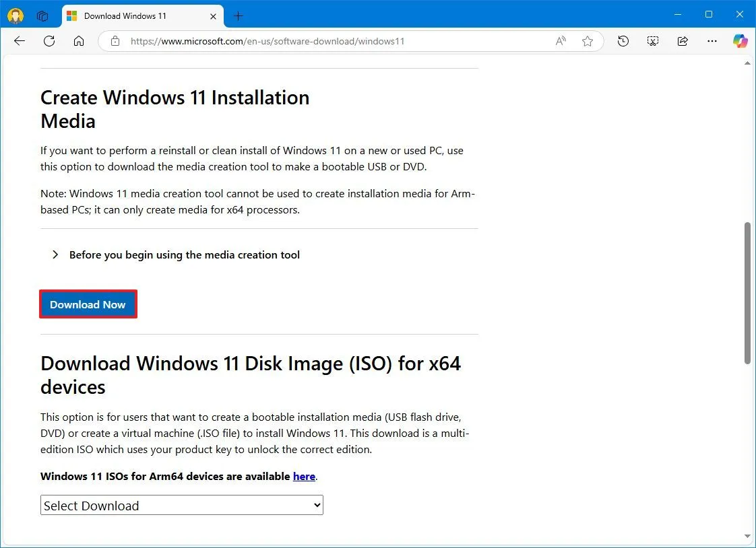Open Copilot in the browser toolbar
This screenshot has width=756, height=548.
(x=740, y=41)
